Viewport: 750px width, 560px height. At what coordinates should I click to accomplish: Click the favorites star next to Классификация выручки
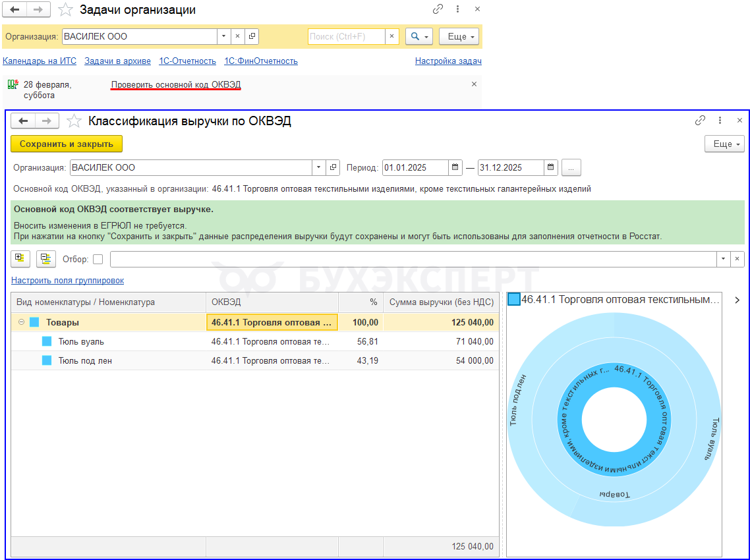point(75,121)
